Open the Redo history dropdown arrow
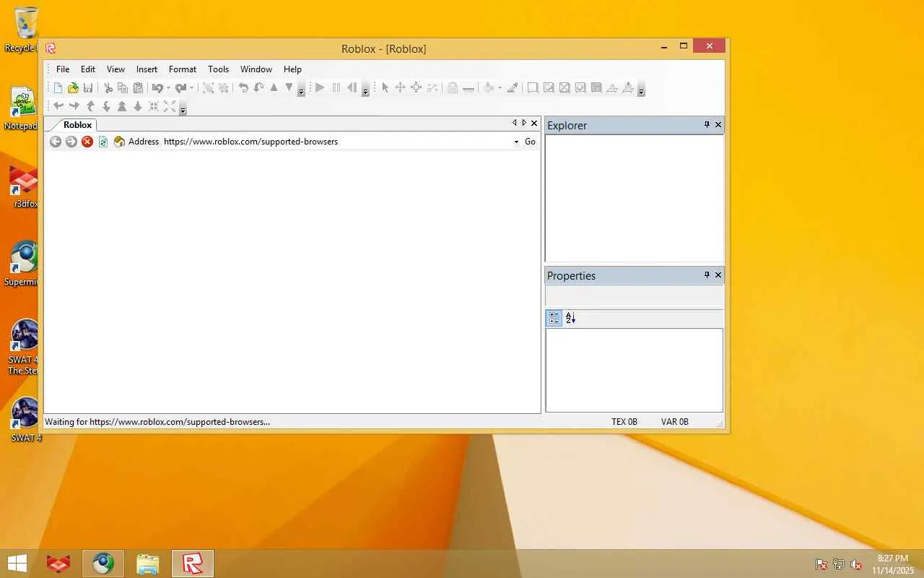This screenshot has width=924, height=578. pyautogui.click(x=191, y=88)
